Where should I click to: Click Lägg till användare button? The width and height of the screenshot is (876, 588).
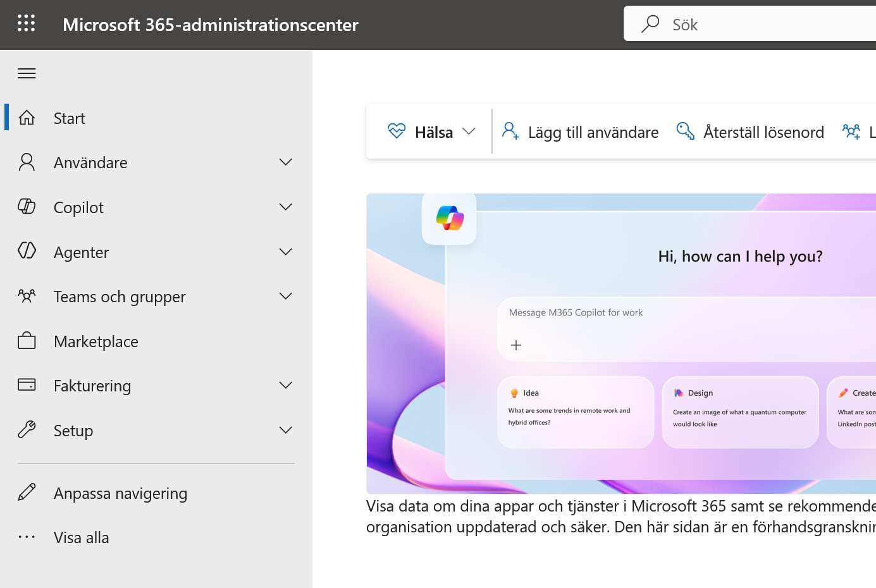(x=580, y=132)
